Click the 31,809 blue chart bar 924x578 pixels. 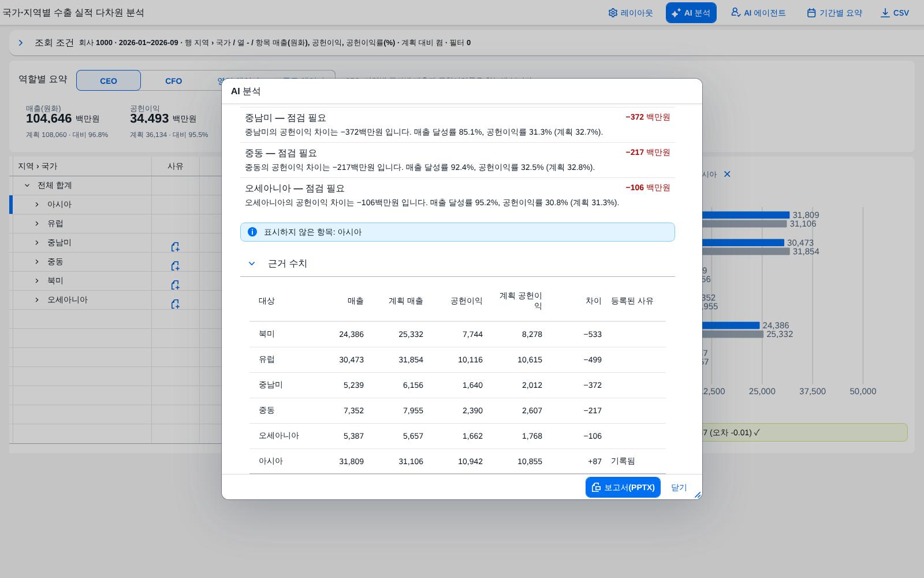(746, 215)
